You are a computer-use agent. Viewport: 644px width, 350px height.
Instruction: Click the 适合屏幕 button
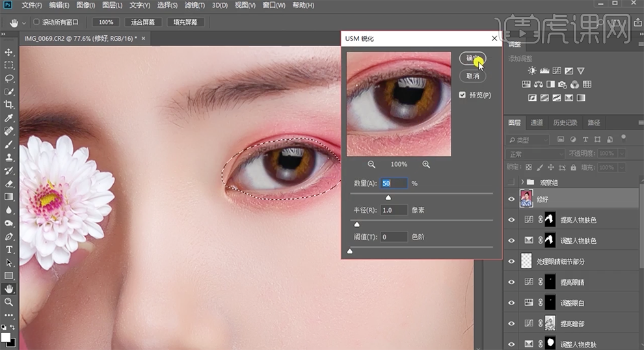pyautogui.click(x=143, y=22)
